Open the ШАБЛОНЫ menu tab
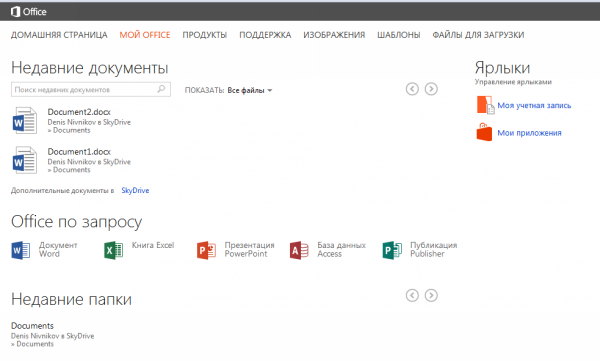 (x=399, y=35)
